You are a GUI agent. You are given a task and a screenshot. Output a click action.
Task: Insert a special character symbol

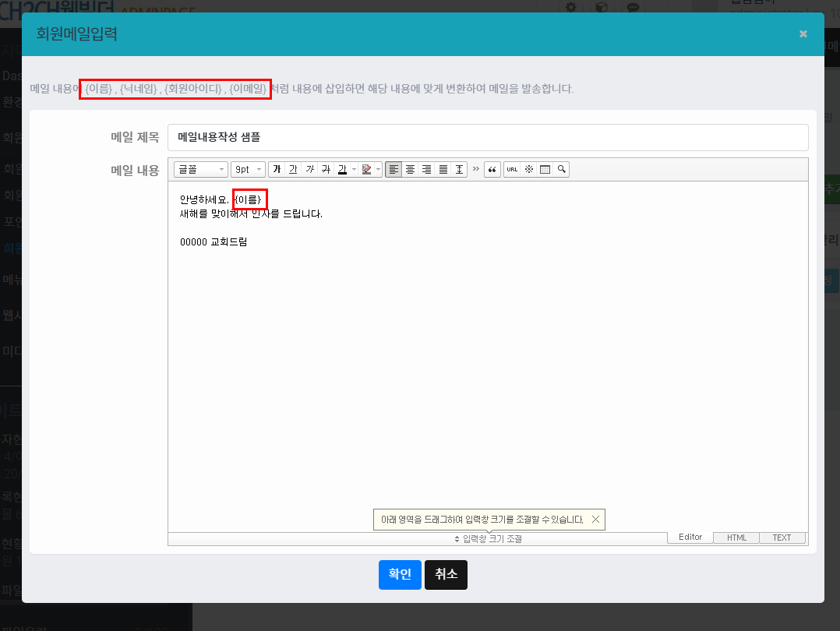pyautogui.click(x=528, y=170)
